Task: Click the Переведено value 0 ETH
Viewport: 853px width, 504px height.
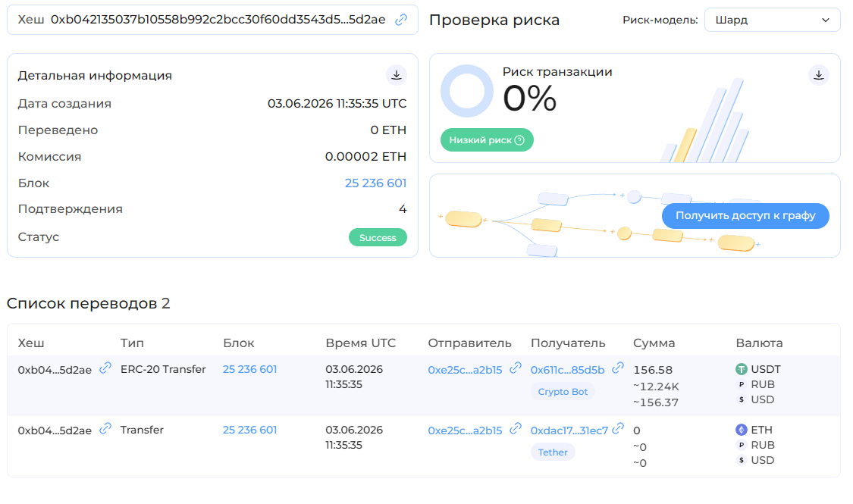Action: pyautogui.click(x=388, y=130)
